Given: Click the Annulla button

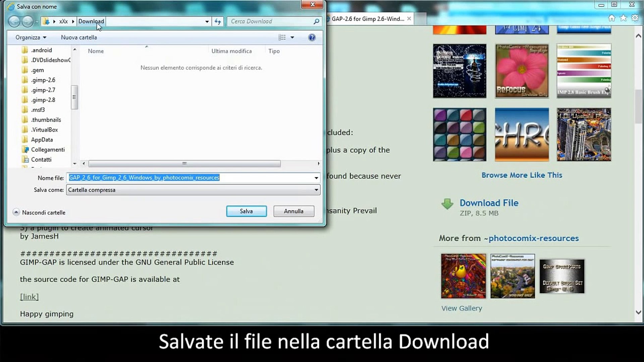Looking at the screenshot, I should tap(293, 211).
